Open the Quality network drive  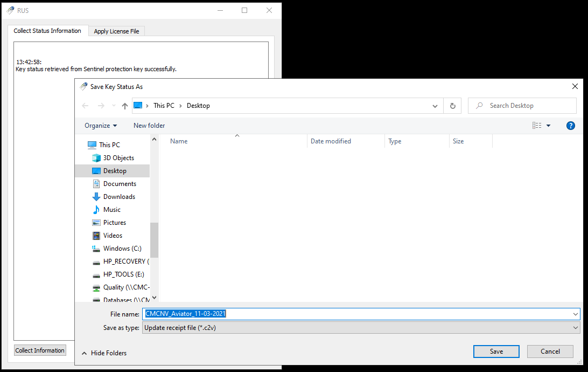tap(127, 287)
